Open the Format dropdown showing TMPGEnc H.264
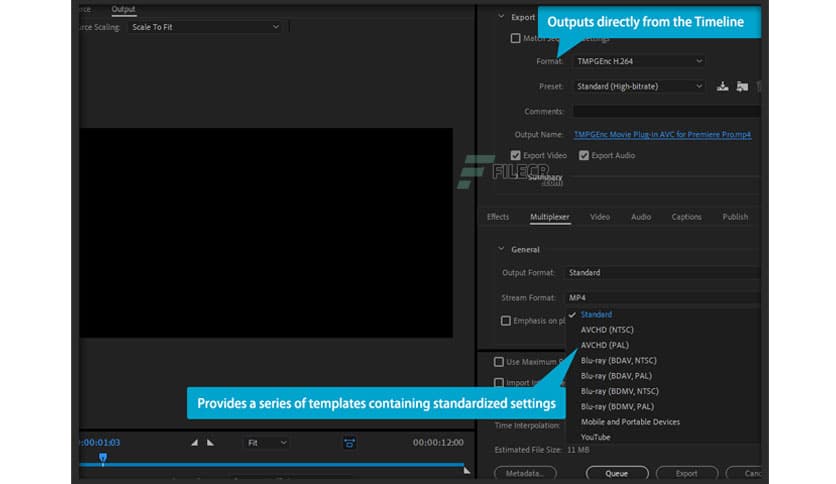This screenshot has width=836, height=484. (639, 61)
